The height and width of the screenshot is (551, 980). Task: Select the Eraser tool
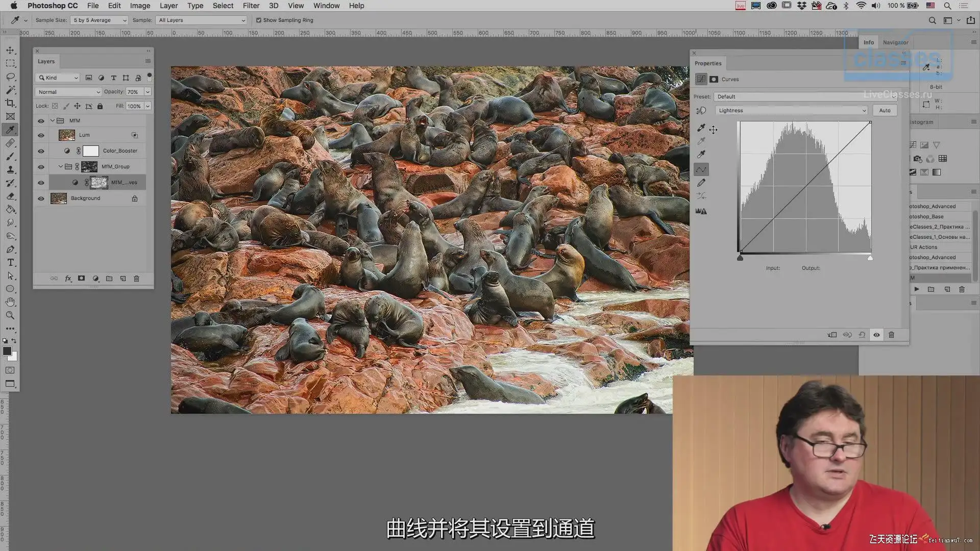pos(10,196)
